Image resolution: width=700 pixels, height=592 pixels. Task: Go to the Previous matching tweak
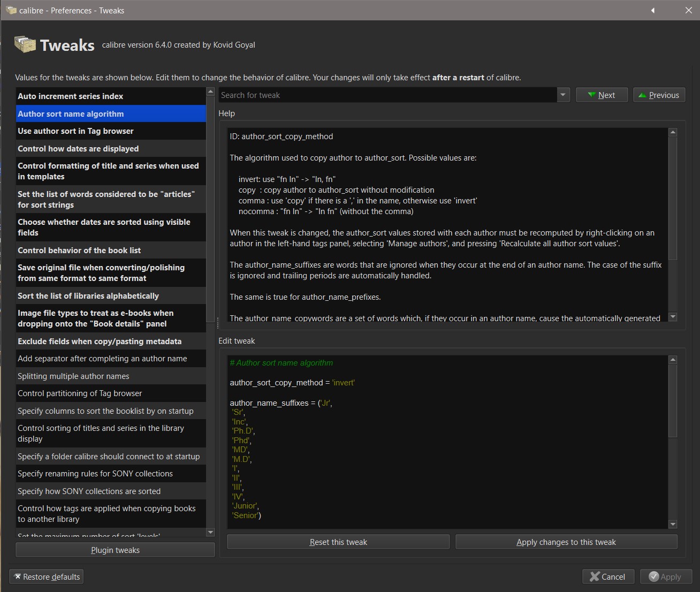tap(659, 95)
